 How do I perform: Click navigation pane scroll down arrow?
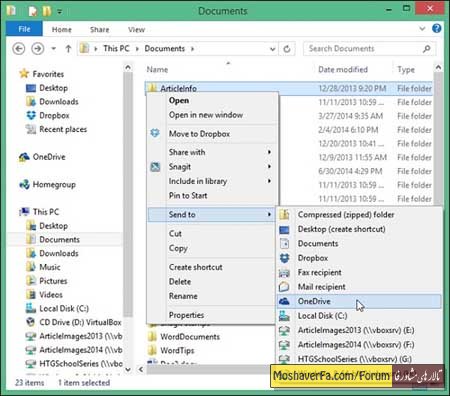click(128, 369)
